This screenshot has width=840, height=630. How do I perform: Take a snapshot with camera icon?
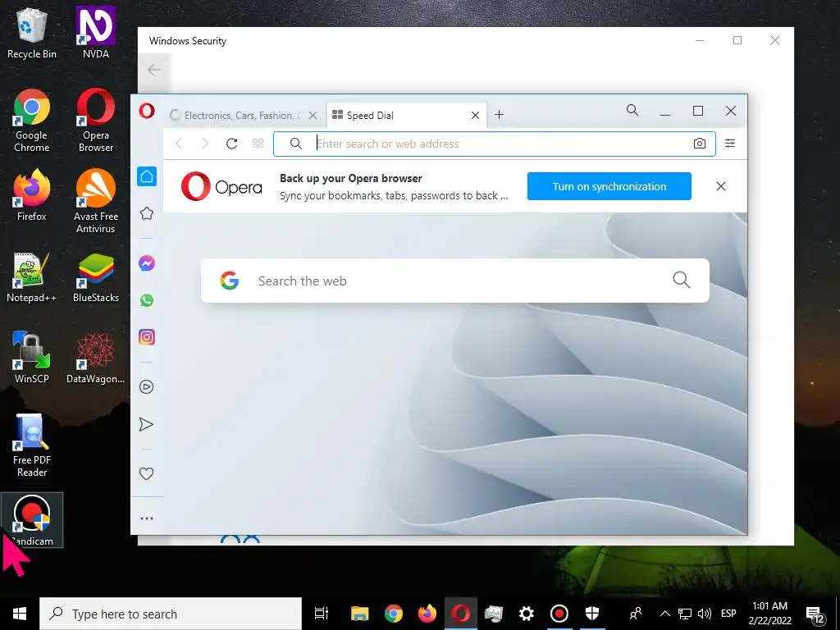click(x=699, y=144)
